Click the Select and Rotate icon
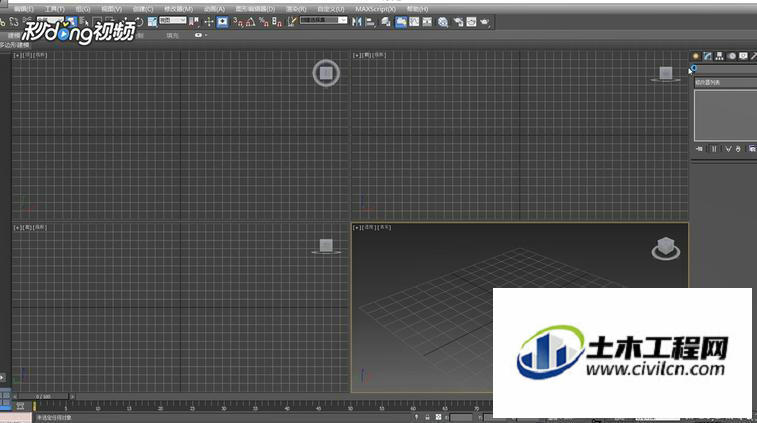757x423 pixels. pyautogui.click(x=139, y=22)
